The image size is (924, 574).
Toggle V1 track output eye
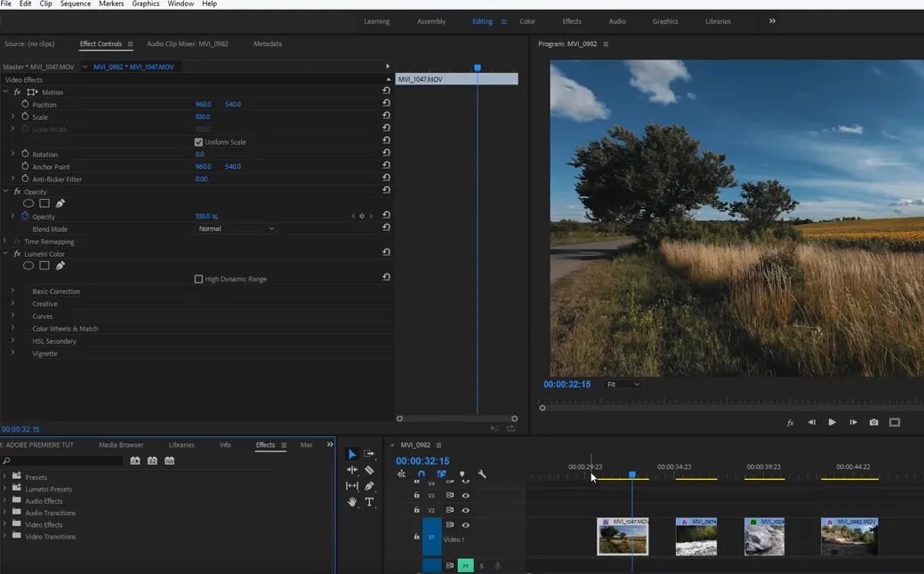coord(465,524)
